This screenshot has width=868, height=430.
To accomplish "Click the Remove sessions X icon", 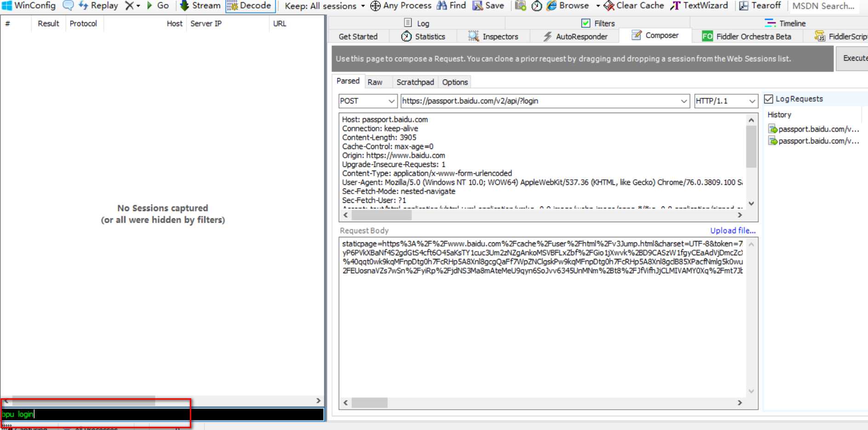I will click(129, 6).
